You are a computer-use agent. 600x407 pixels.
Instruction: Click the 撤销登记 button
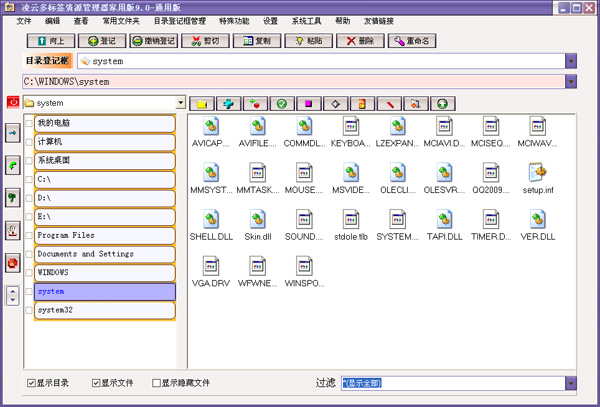coord(154,41)
